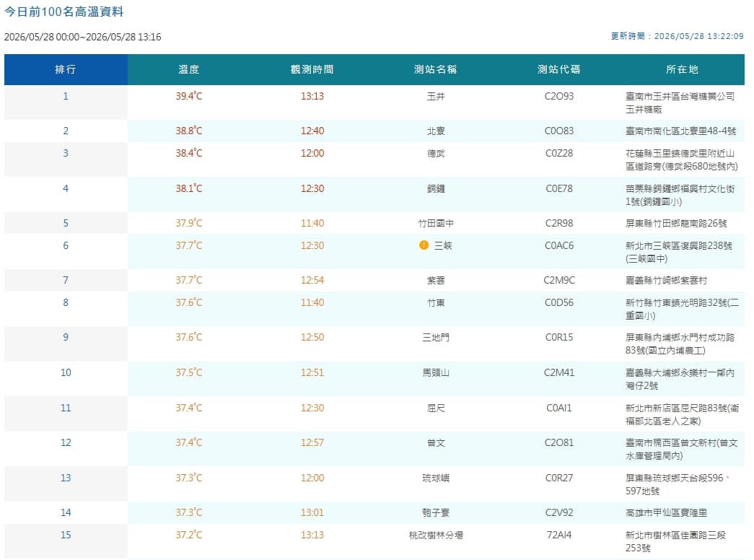This screenshot has height=560, width=754.
Task: Select station name 竹東
Action: pyautogui.click(x=436, y=302)
